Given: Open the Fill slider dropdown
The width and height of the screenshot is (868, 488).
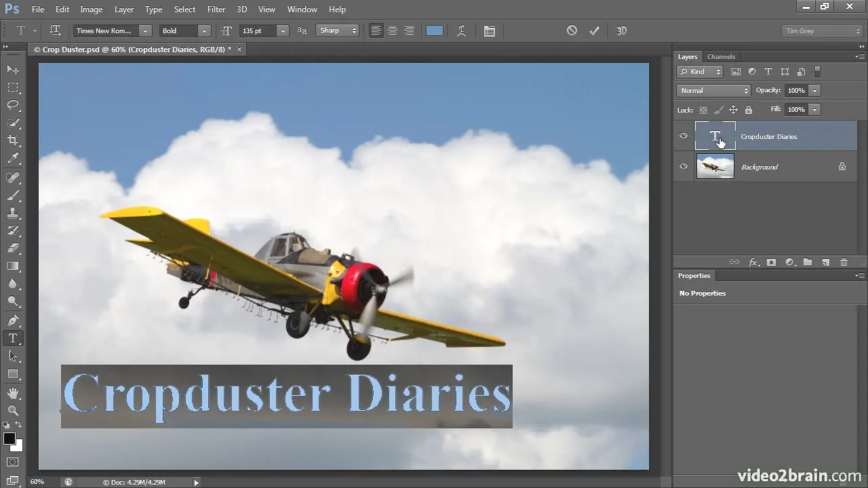Looking at the screenshot, I should pos(815,109).
